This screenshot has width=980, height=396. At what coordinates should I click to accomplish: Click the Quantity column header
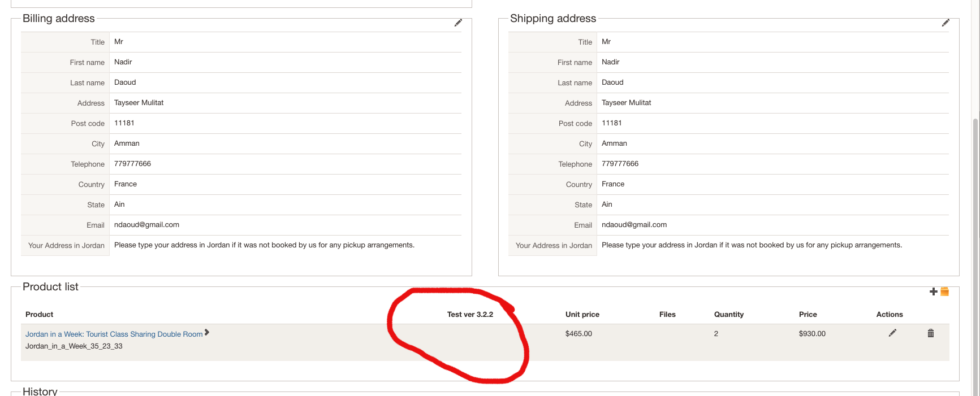(x=728, y=315)
